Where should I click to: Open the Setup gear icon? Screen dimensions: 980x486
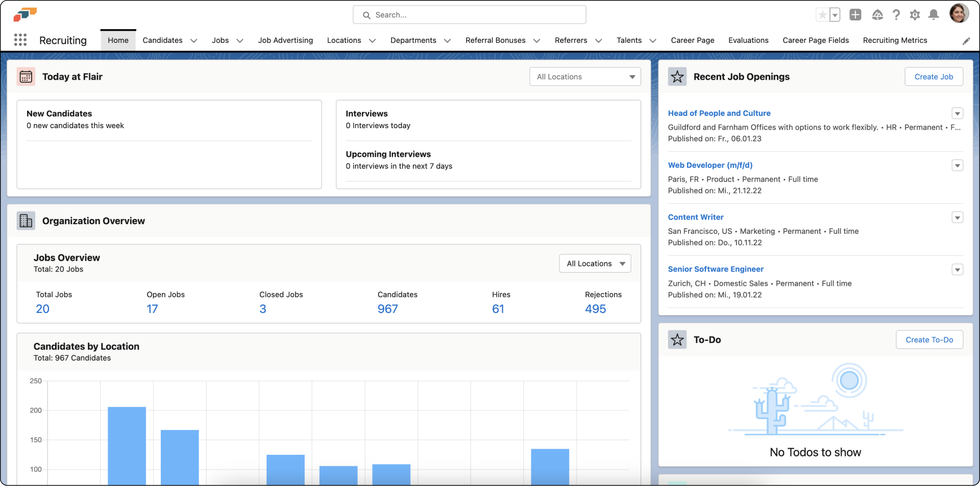915,15
